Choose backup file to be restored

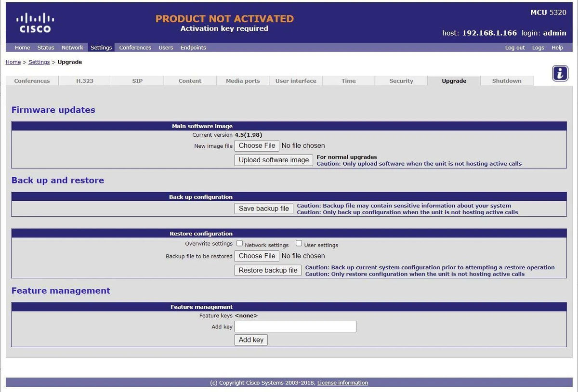click(257, 256)
